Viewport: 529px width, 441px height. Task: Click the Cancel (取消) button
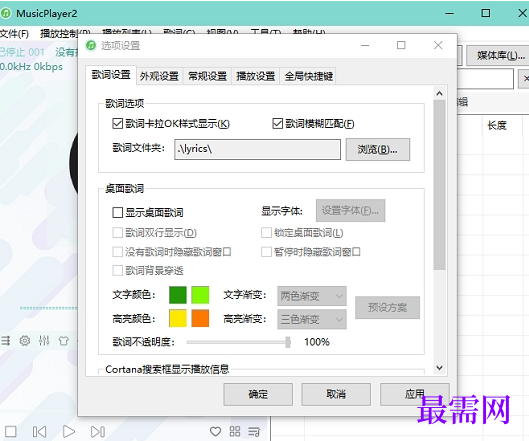[336, 394]
